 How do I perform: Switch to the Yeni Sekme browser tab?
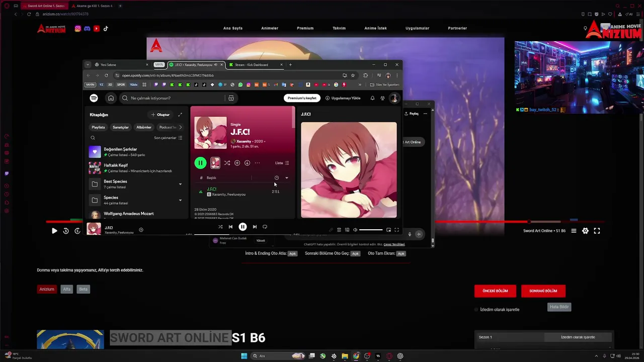[121, 65]
